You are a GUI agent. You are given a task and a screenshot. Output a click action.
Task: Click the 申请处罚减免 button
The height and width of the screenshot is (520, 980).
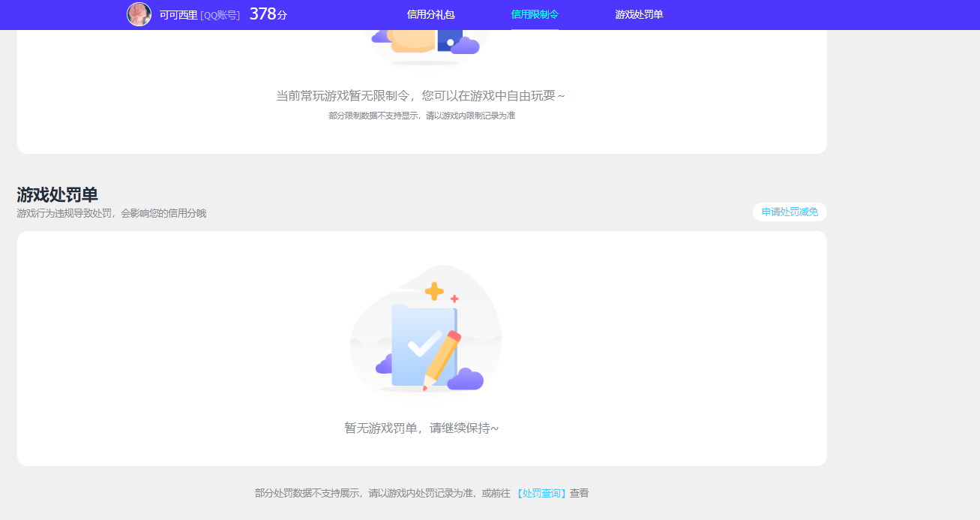pyautogui.click(x=790, y=212)
